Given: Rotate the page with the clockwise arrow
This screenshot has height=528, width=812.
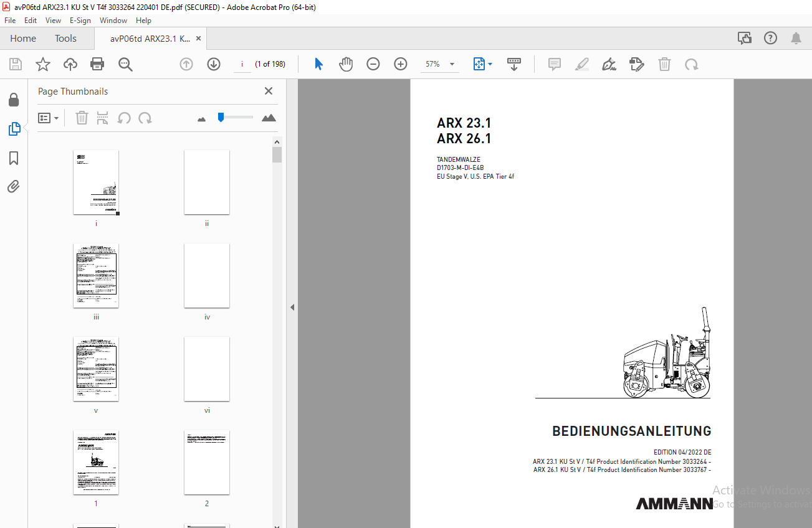Looking at the screenshot, I should (x=691, y=64).
